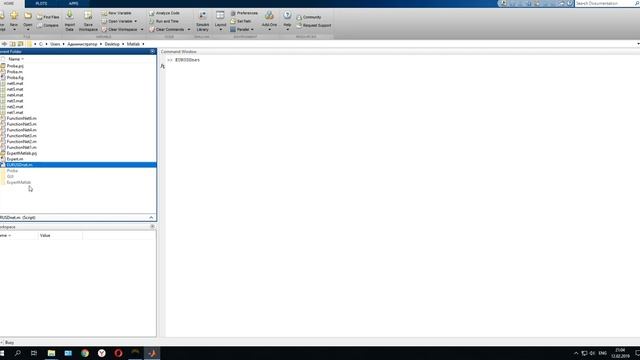Open the Simulink Library
Viewport: 640px width, 360px height.
click(202, 21)
